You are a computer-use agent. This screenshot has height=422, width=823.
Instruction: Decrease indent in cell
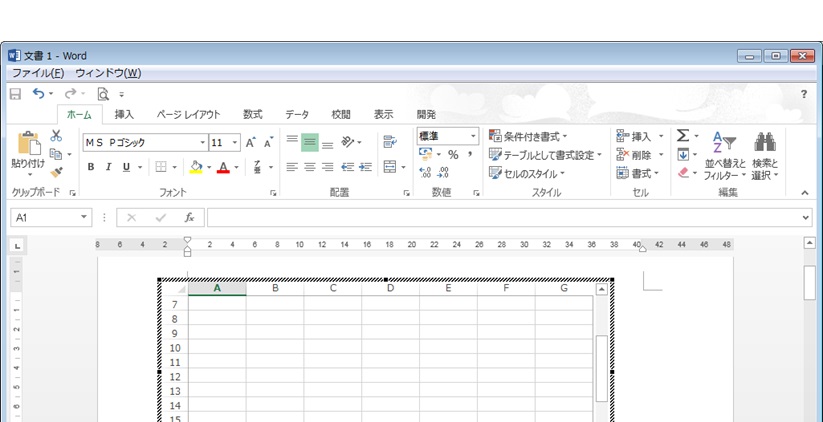[347, 167]
